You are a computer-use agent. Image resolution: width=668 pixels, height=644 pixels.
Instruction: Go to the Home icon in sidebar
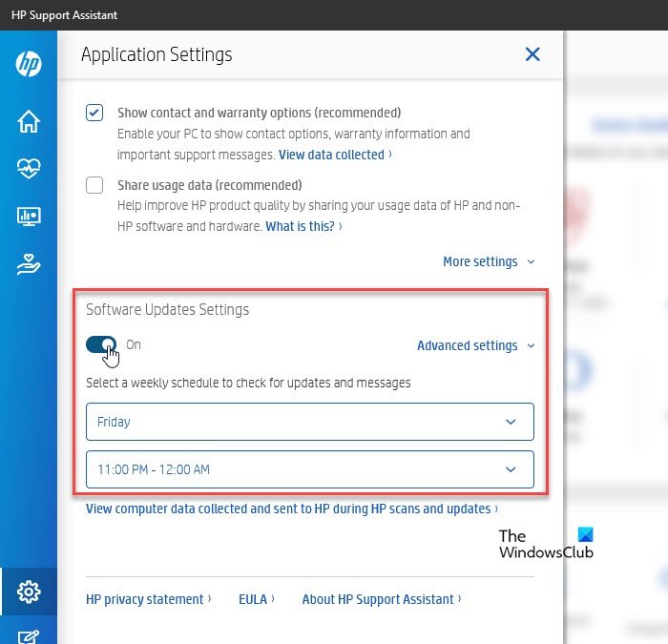(29, 121)
